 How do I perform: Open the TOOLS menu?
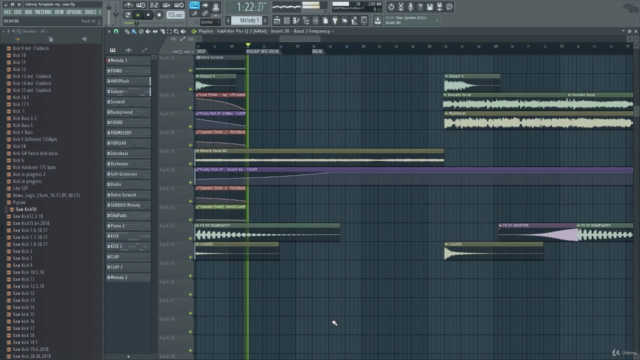point(90,12)
